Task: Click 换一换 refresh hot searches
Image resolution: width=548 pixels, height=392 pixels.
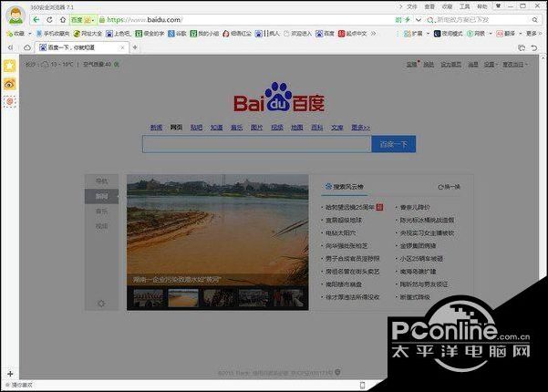Action: click(x=450, y=187)
